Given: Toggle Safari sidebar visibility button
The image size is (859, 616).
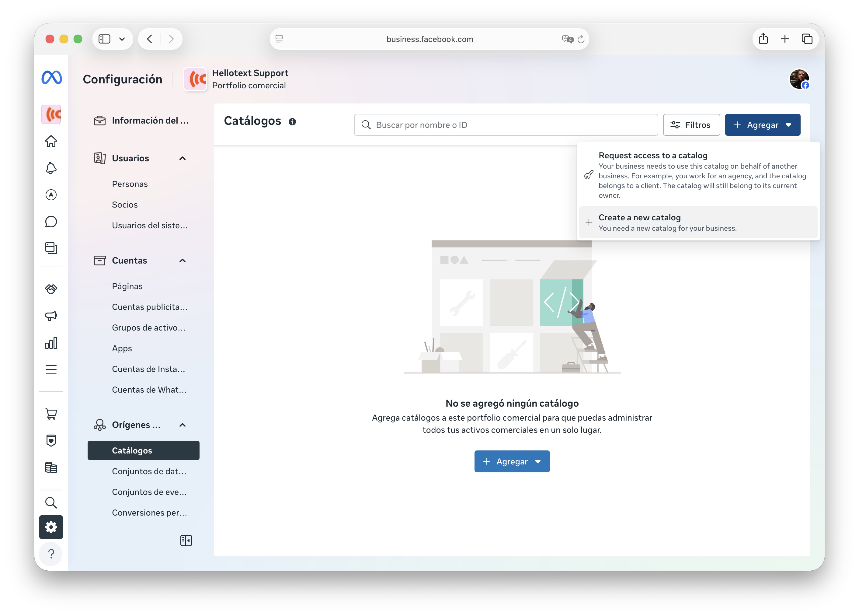Looking at the screenshot, I should point(105,39).
